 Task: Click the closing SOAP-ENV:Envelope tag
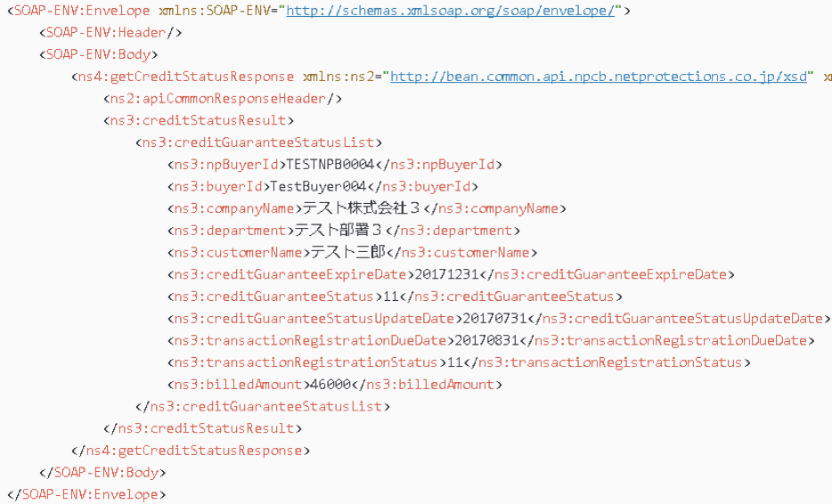click(86, 495)
